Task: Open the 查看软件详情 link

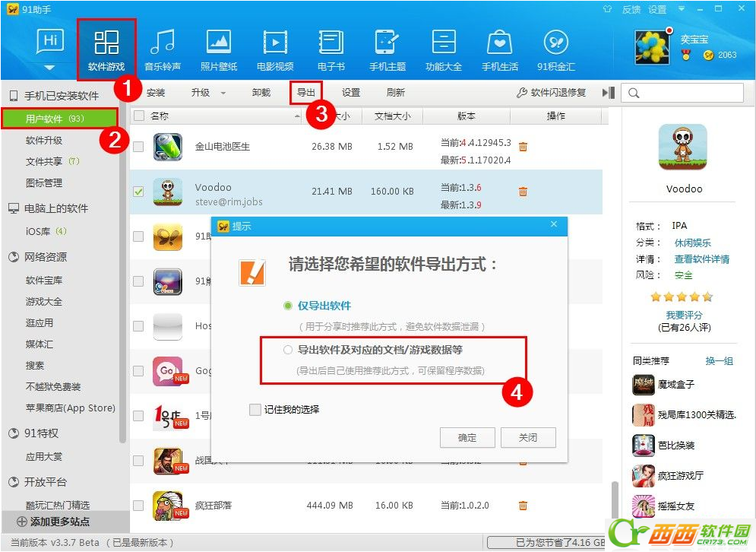Action: tap(701, 259)
